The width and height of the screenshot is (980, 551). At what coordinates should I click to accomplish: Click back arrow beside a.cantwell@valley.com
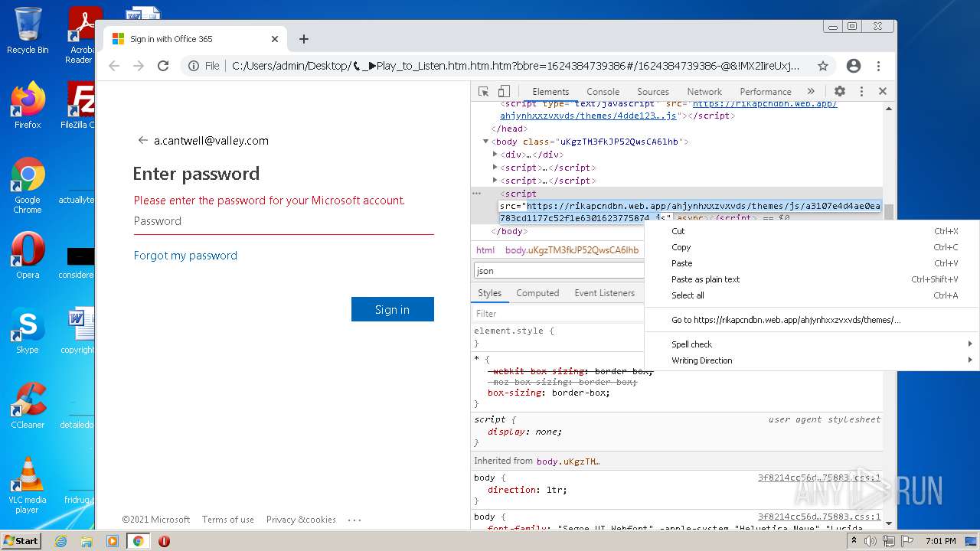142,140
